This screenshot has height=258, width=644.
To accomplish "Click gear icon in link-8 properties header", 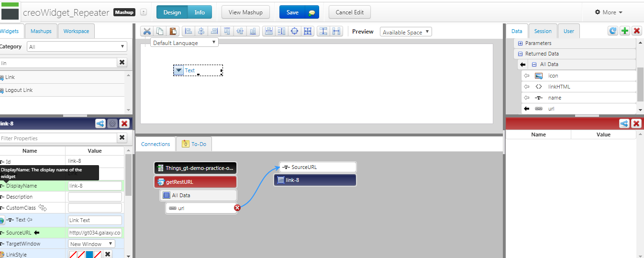I will pos(112,123).
